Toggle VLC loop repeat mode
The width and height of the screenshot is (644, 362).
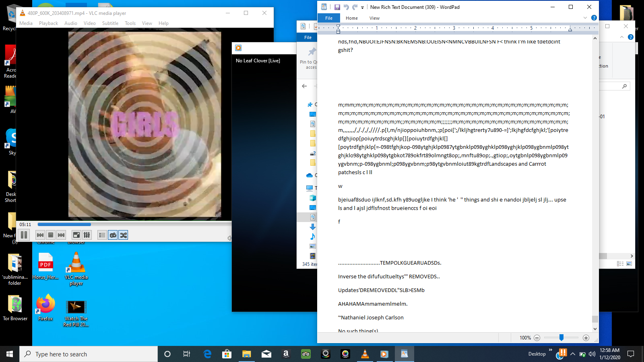tap(113, 235)
